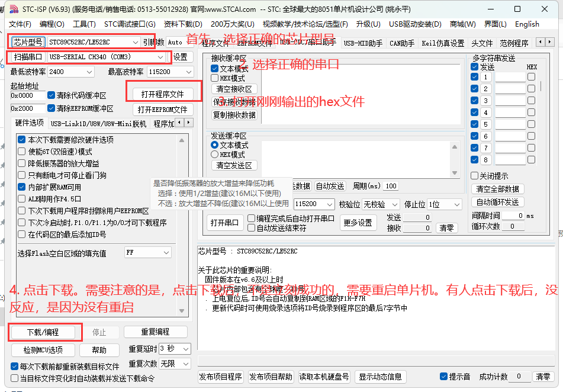Click tab strip right scroll arrow at top
The width and height of the screenshot is (563, 392).
[549, 42]
